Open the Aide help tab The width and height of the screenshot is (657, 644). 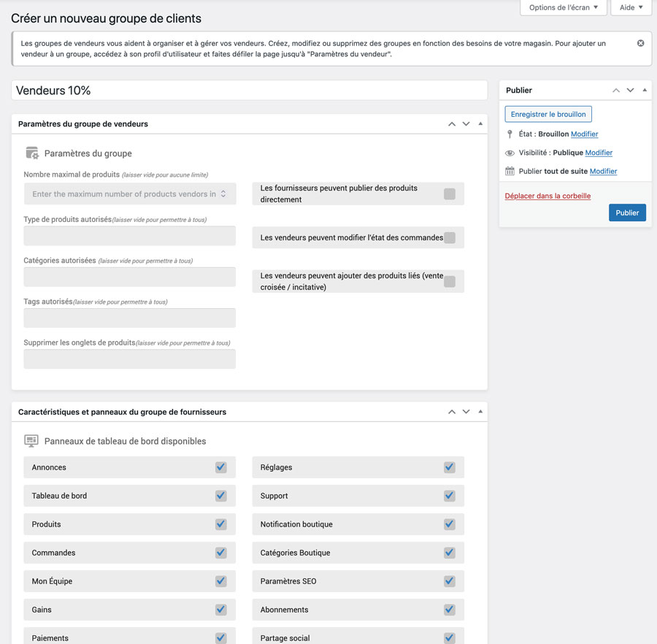[x=631, y=7]
